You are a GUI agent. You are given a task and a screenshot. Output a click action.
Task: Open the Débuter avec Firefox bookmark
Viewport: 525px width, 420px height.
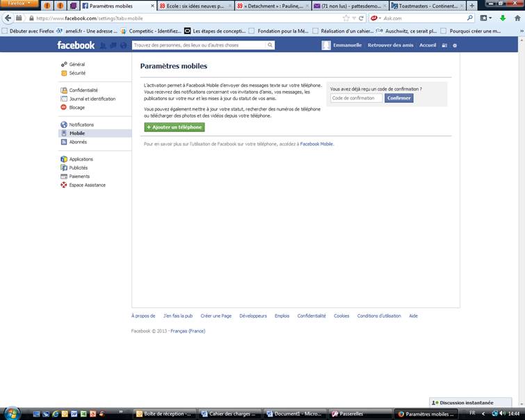28,31
